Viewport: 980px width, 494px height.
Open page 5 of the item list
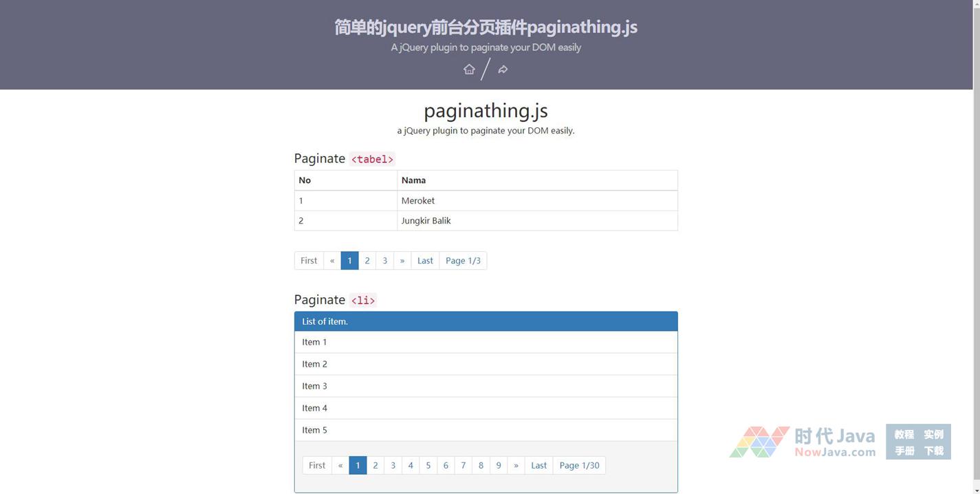(428, 466)
